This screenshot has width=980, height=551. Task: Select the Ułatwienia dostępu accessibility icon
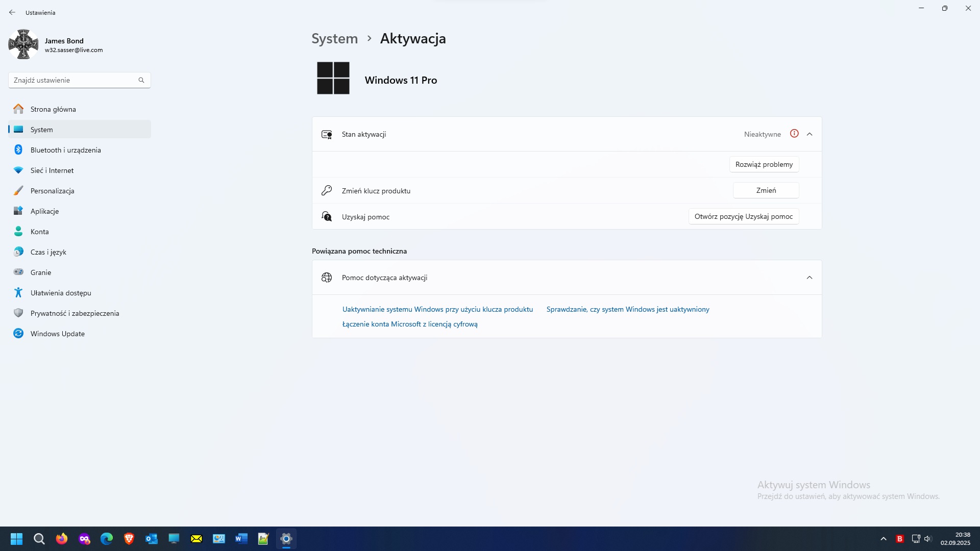point(18,293)
